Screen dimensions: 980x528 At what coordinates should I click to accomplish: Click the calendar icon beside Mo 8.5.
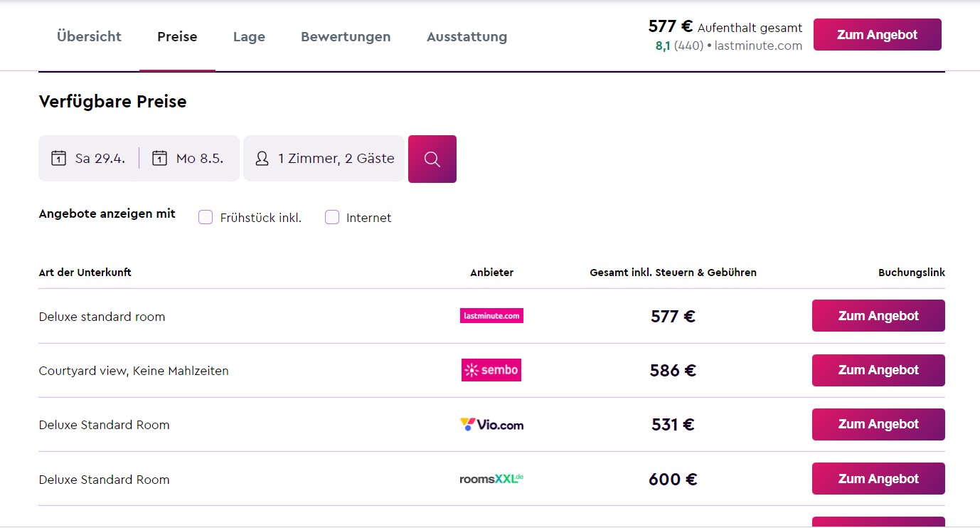160,158
